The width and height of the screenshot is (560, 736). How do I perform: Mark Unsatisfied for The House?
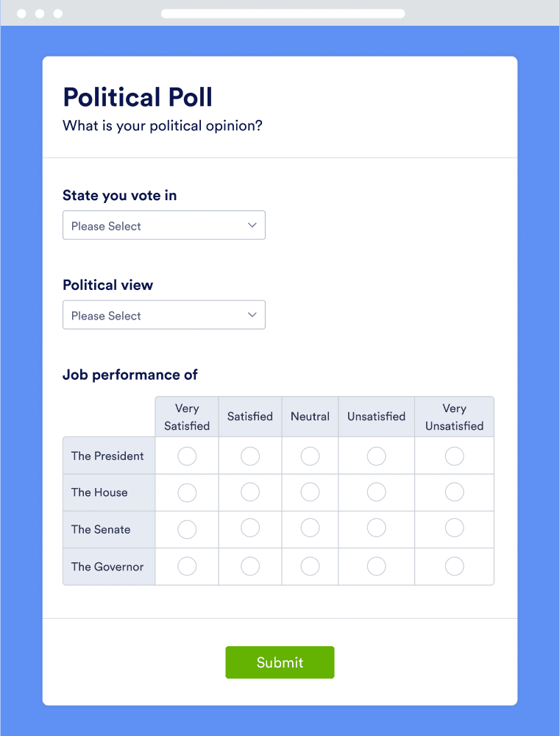[x=376, y=492]
